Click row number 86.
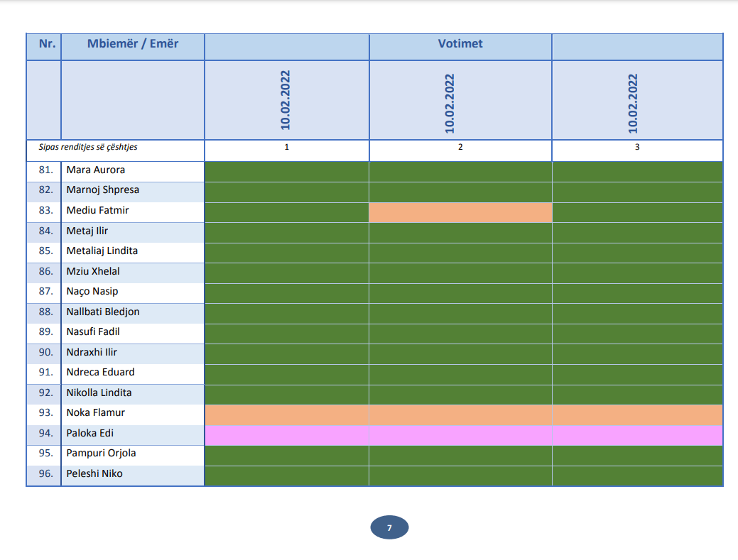The height and width of the screenshot is (560, 738). click(46, 272)
